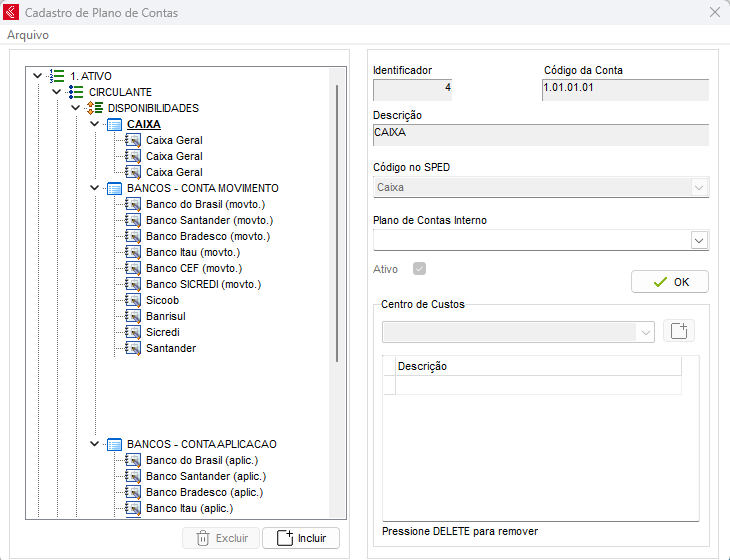Click the BANCOS - CONTA MOVIMENTO group icon
The width and height of the screenshot is (730, 560).
114,188
